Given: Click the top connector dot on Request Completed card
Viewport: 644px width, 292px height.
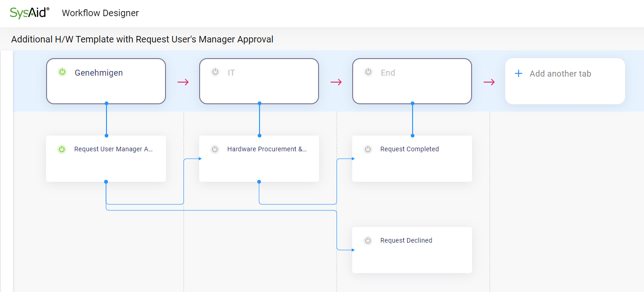Looking at the screenshot, I should tap(413, 136).
